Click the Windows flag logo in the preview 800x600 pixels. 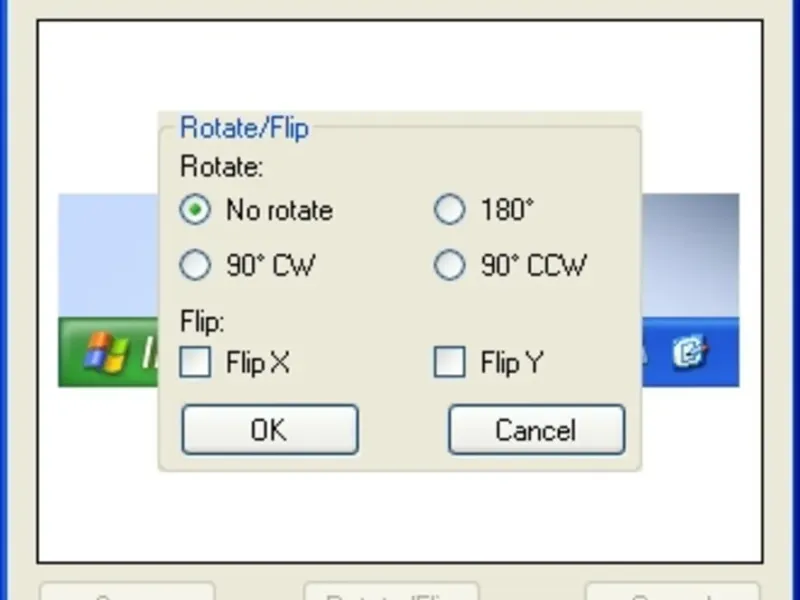101,352
